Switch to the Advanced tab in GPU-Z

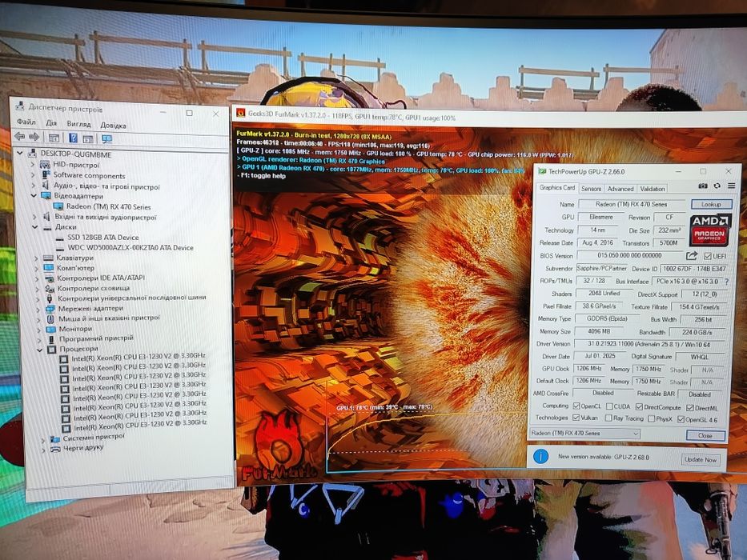[x=620, y=189]
